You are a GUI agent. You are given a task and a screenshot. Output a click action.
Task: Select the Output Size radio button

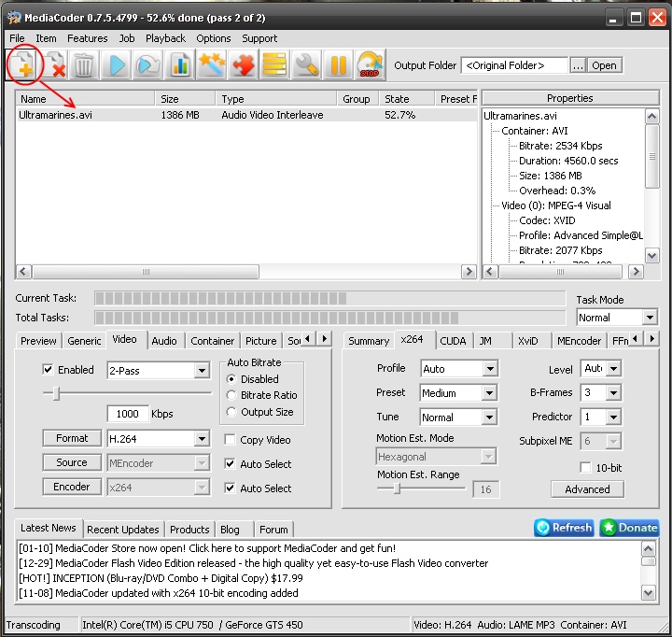coord(231,412)
